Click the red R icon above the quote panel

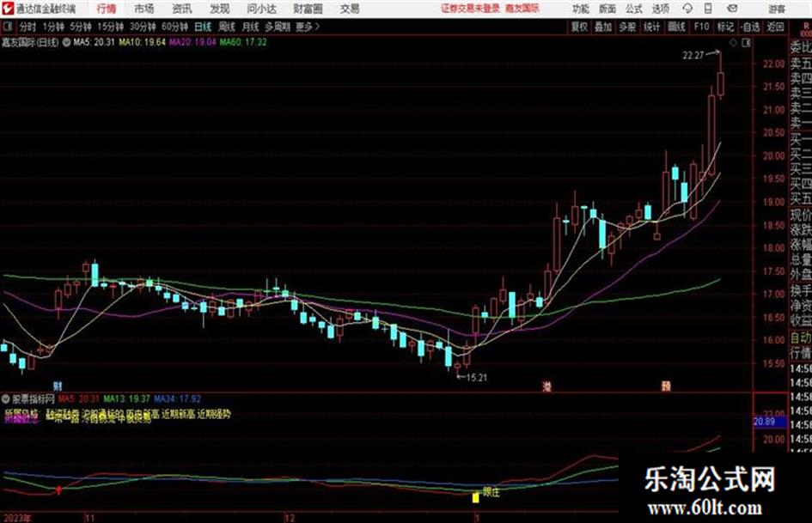click(x=806, y=27)
